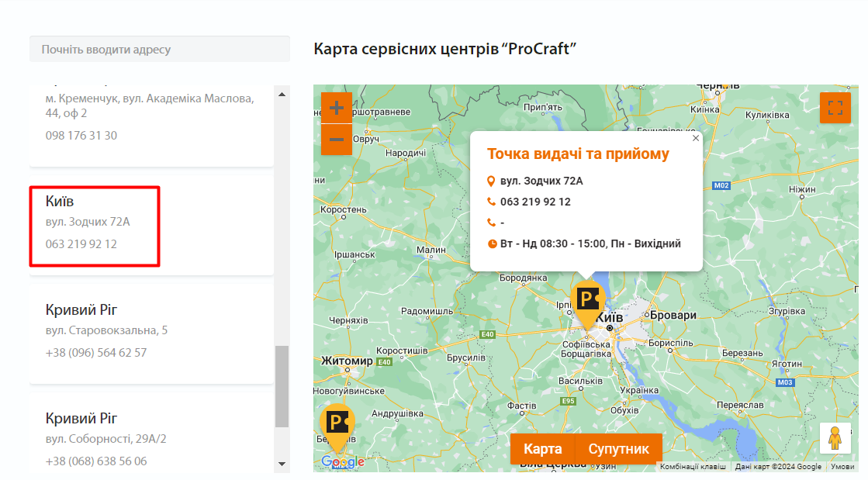This screenshot has height=480, width=868.
Task: Open the map Умови terms link
Action: point(842,467)
